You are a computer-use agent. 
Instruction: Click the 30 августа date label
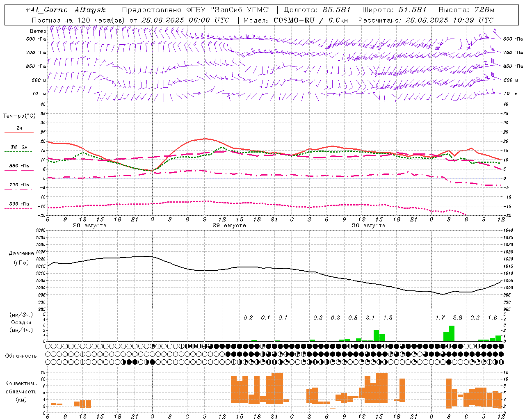click(x=369, y=226)
